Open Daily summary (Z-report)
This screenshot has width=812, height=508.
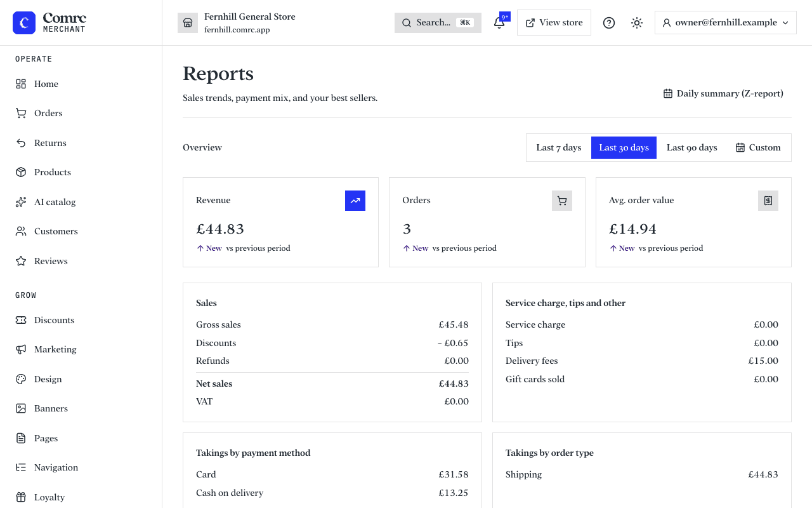point(723,93)
